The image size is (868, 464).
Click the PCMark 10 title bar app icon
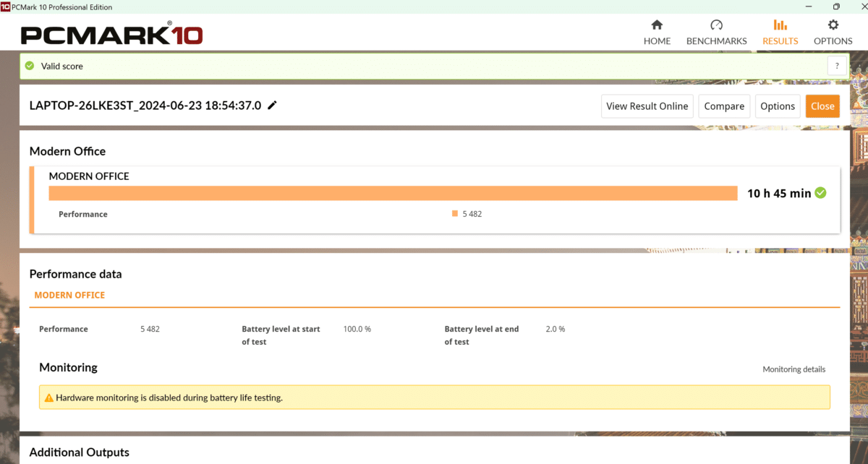pyautogui.click(x=6, y=7)
